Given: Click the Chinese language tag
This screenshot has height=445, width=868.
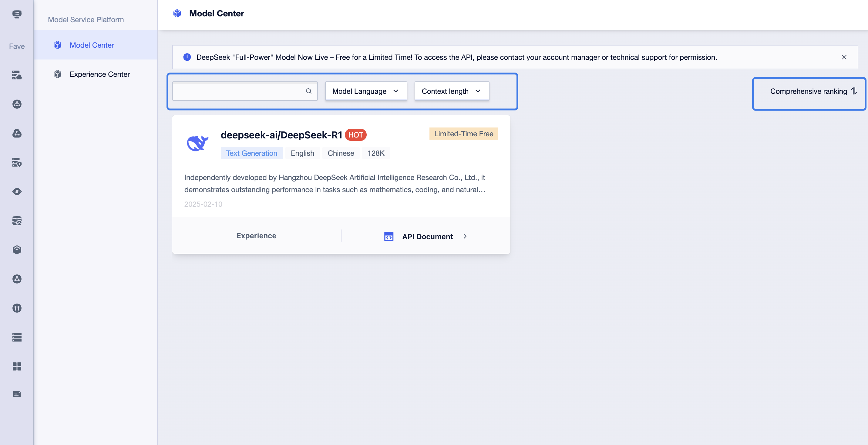Looking at the screenshot, I should point(341,153).
